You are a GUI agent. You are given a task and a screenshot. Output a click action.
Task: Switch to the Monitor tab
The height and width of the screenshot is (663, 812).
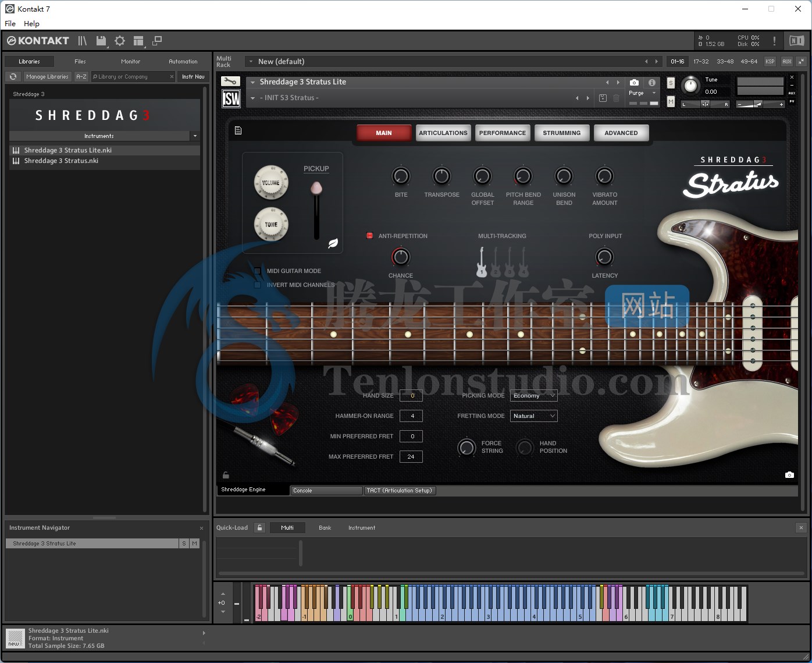131,61
